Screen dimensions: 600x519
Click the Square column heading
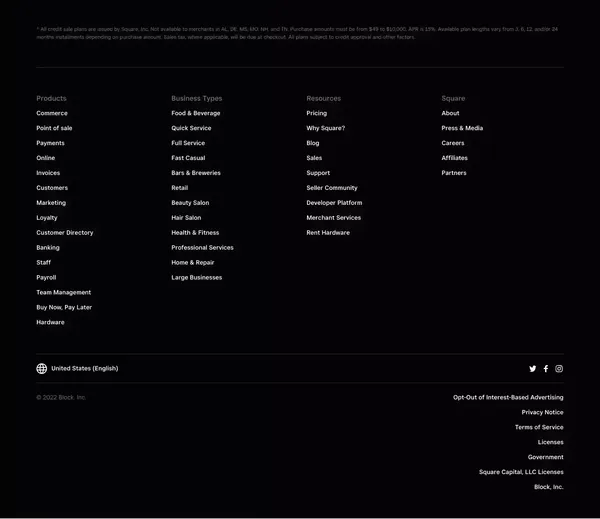click(x=453, y=98)
